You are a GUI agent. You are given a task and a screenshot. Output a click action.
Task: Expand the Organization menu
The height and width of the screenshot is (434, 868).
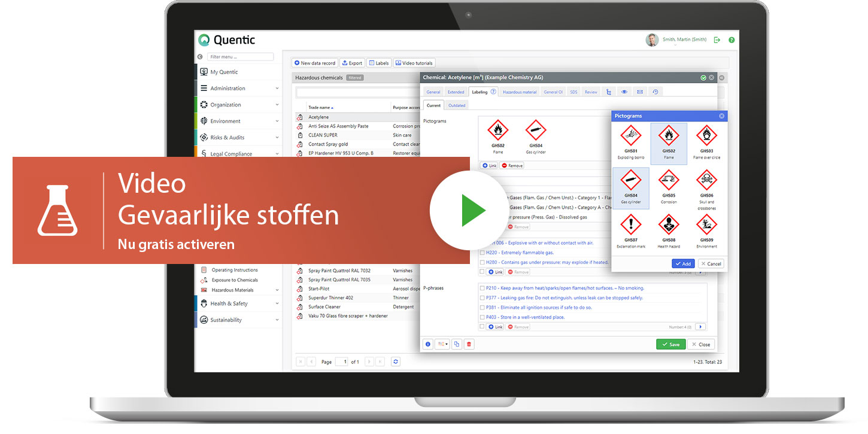(238, 105)
